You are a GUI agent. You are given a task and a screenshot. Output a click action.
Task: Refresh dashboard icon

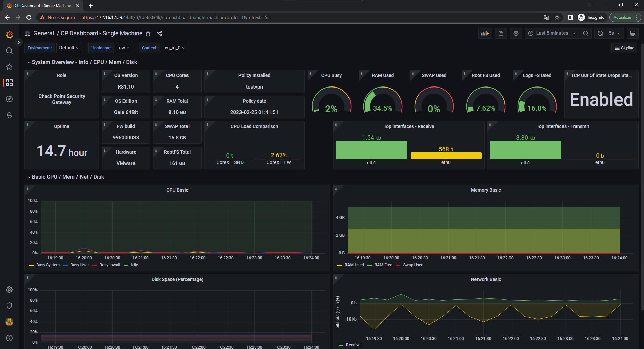point(600,33)
